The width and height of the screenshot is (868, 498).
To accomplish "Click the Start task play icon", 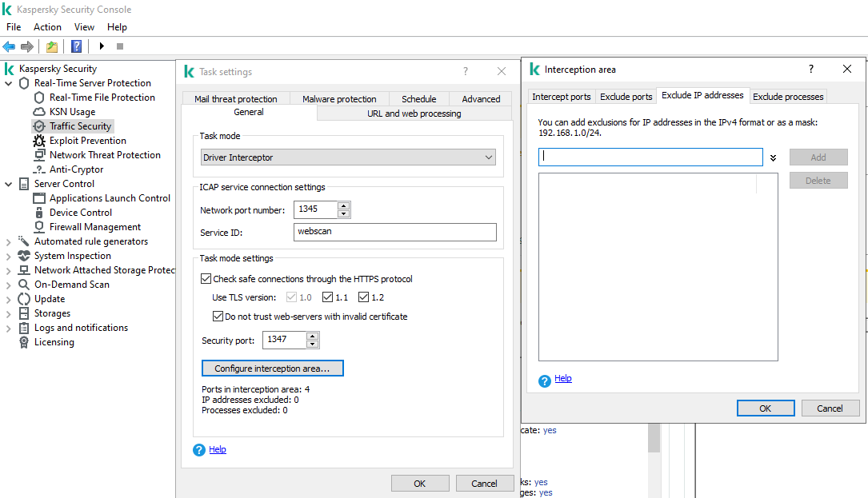I will tap(102, 46).
